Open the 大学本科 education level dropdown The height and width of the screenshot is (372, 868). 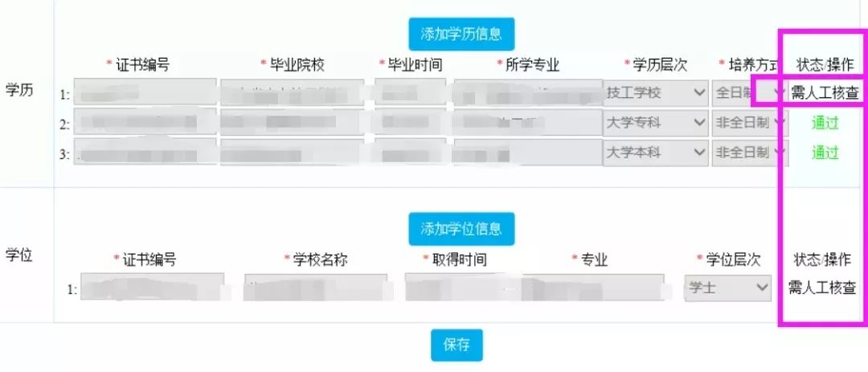(x=655, y=152)
